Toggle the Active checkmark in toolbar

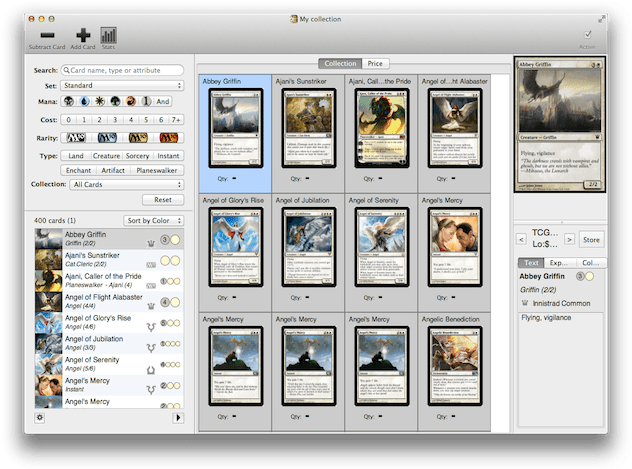click(588, 34)
